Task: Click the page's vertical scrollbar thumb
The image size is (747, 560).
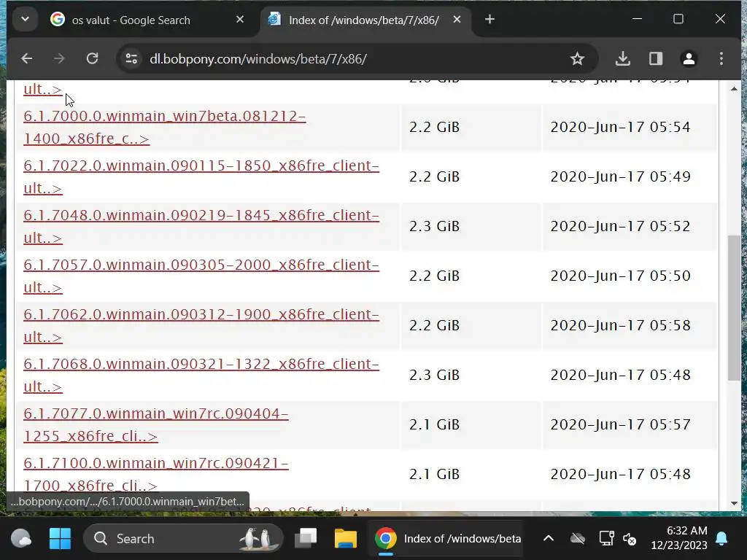Action: 734,308
